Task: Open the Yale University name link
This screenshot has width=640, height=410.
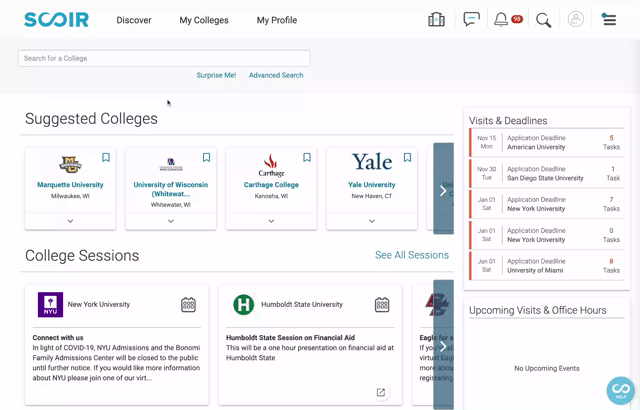Action: point(371,185)
